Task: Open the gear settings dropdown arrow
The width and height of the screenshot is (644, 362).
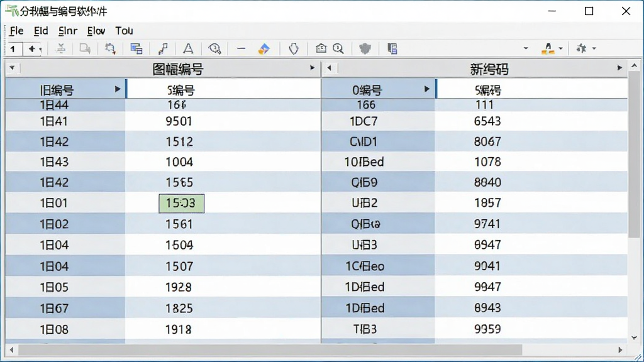Action: pos(594,48)
